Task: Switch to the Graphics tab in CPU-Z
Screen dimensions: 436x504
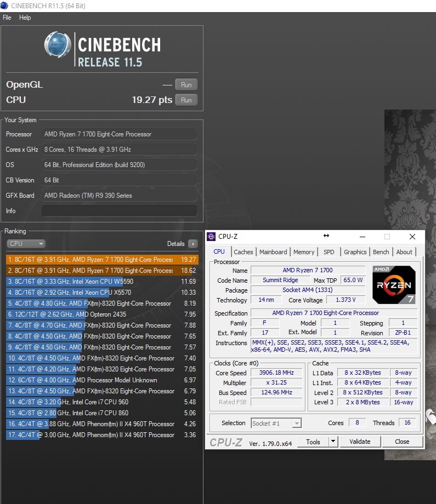Action: (x=355, y=252)
